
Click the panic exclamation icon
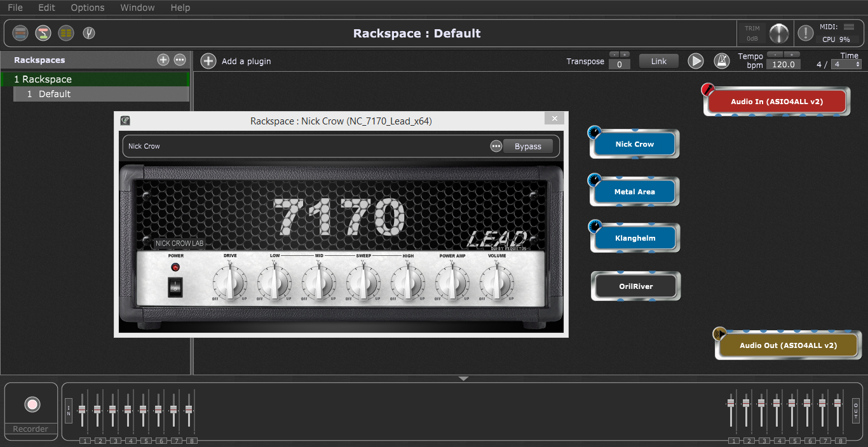coord(806,33)
